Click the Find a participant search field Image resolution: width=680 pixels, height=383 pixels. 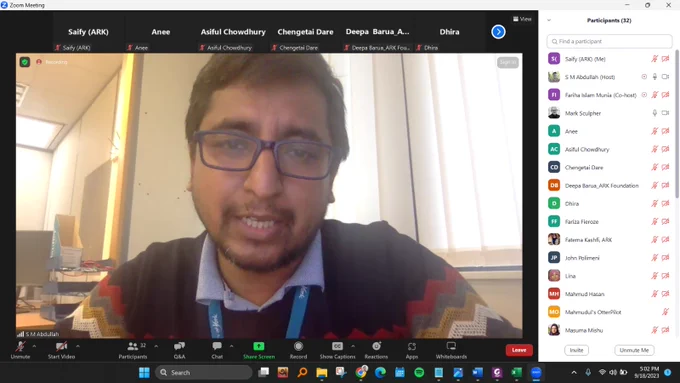click(x=609, y=41)
